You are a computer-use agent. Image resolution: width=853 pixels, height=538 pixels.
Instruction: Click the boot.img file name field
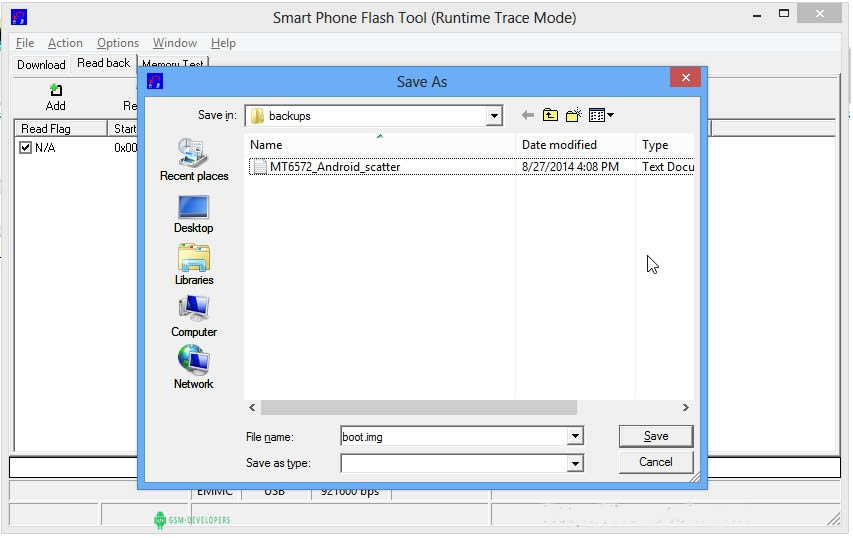pyautogui.click(x=454, y=436)
